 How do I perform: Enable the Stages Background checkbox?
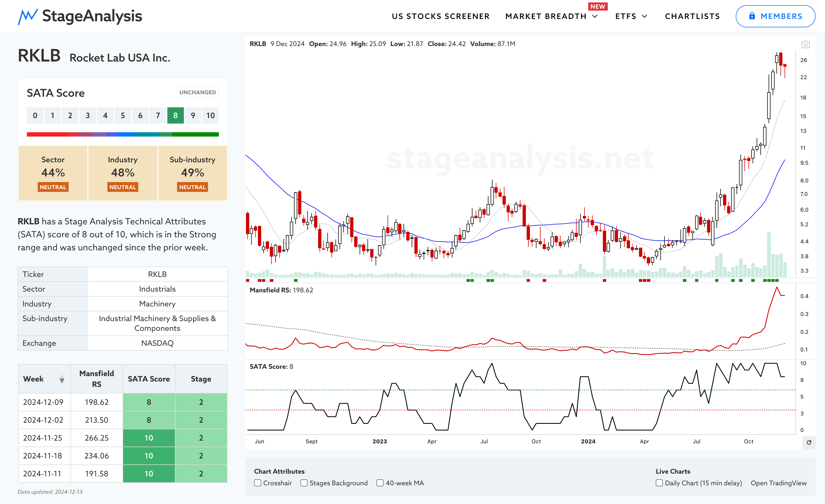coord(304,483)
